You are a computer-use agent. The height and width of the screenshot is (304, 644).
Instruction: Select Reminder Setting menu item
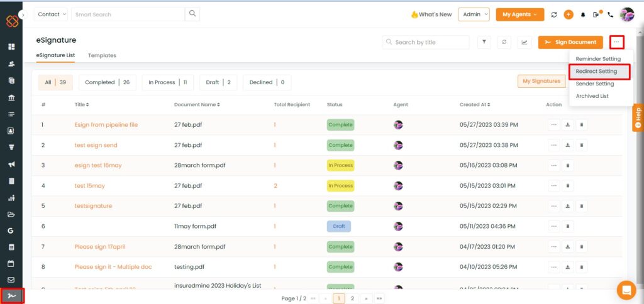tap(598, 58)
